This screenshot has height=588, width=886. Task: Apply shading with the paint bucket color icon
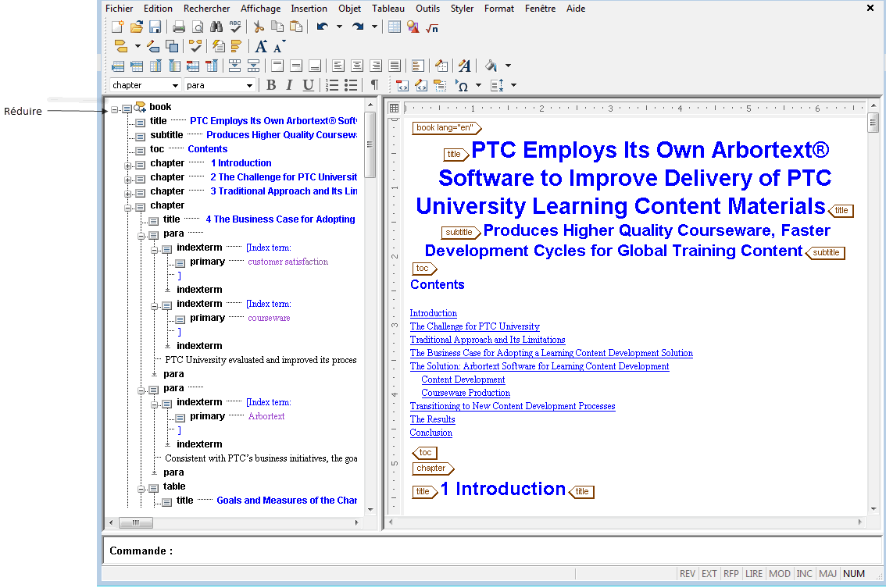tap(491, 66)
